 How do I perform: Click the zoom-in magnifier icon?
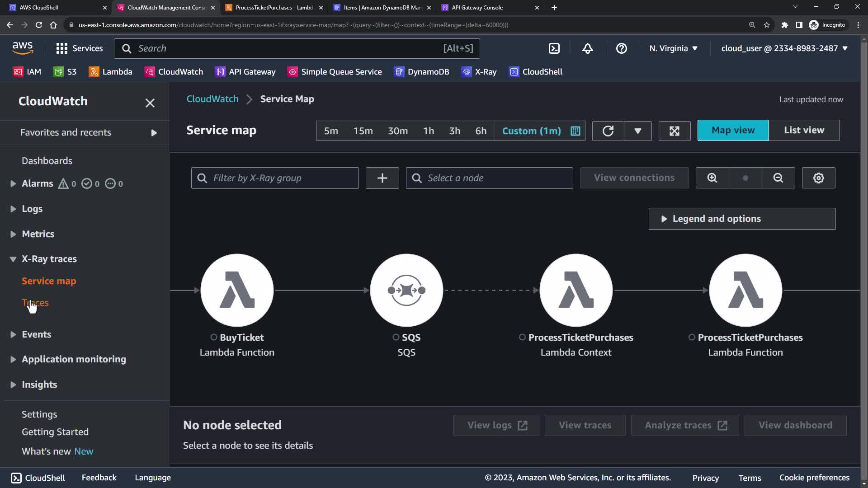(712, 178)
